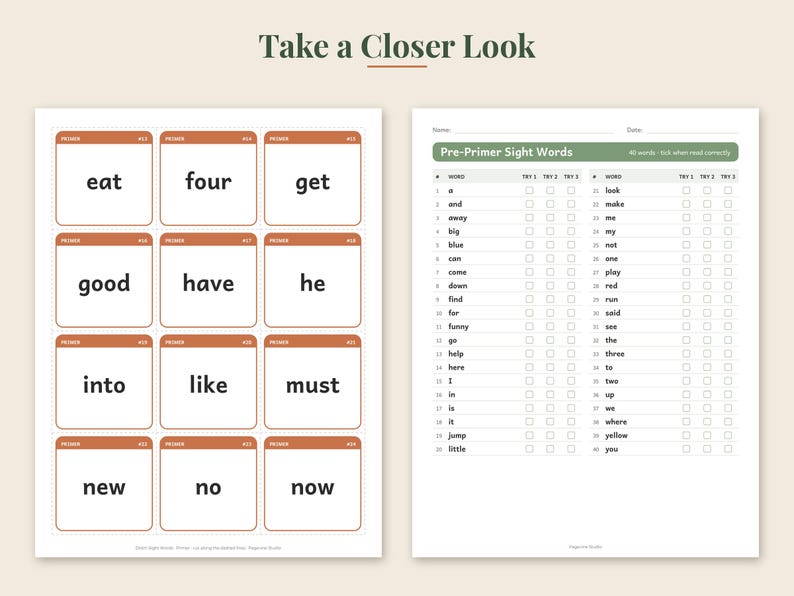Choose the 'like' flash card
Screen dimensions: 794x596
pos(208,382)
